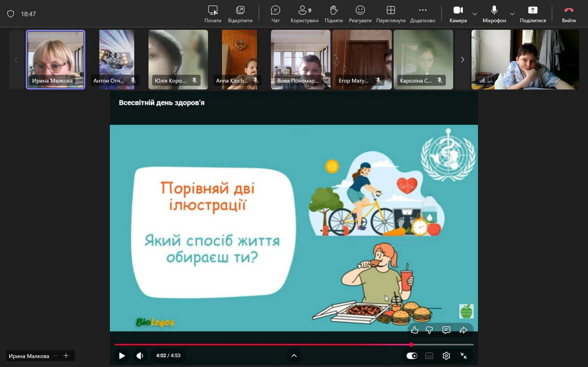Open video settings gear icon
588x367 pixels.
446,356
